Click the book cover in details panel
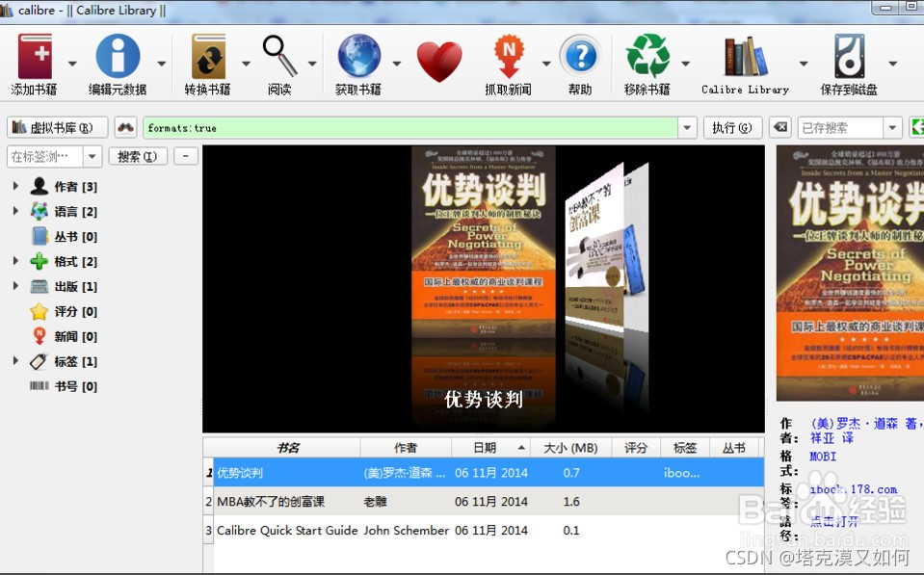The height and width of the screenshot is (575, 924). click(850, 273)
